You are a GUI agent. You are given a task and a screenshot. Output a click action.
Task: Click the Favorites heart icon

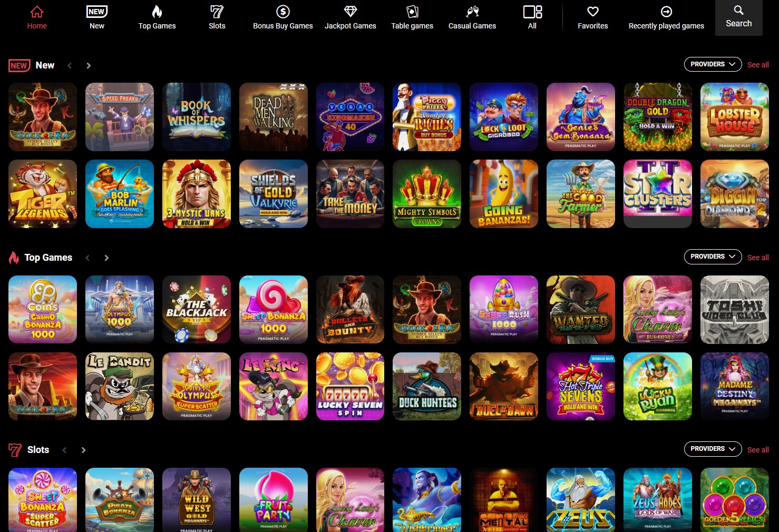click(x=592, y=12)
